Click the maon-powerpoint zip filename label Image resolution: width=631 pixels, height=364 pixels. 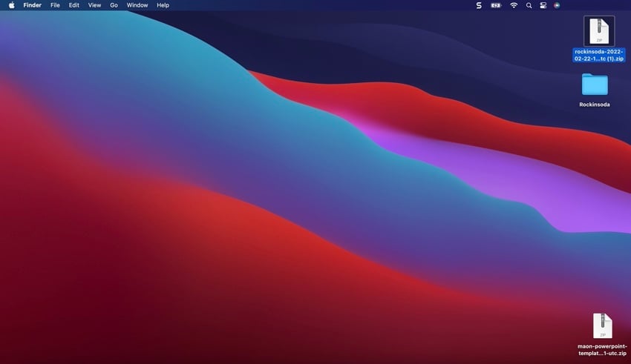click(602, 350)
